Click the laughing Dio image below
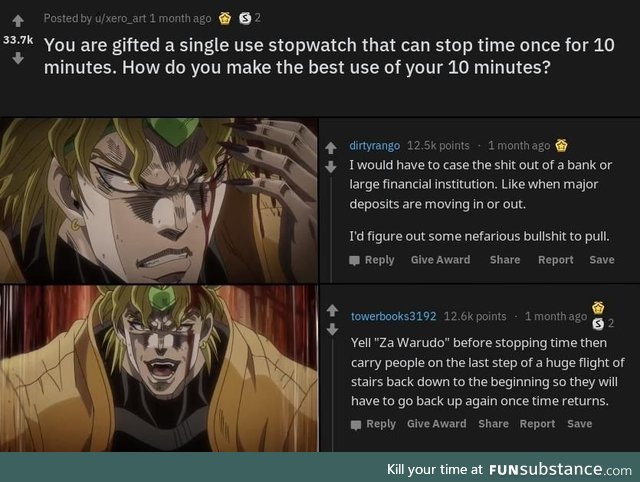The image size is (640, 482). (159, 368)
